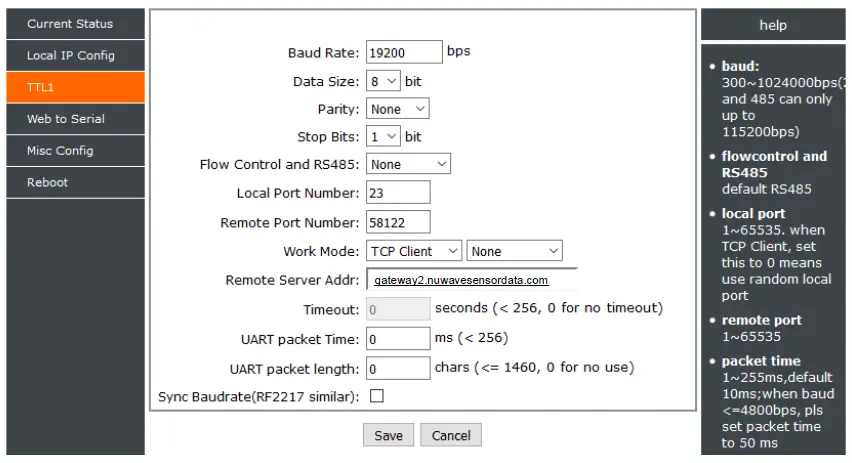Click the 'Remote Server Addr:' label
852x463 pixels.
[292, 280]
